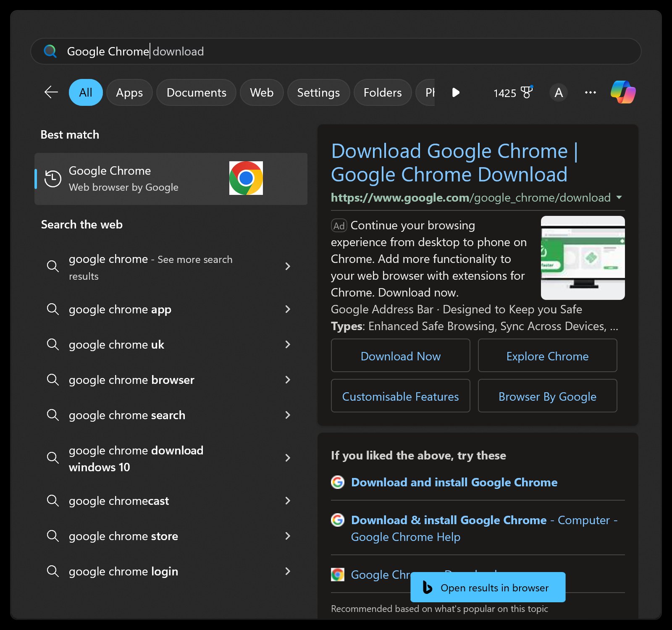Click the Google G icon beside Download & install
672x630 pixels.
[338, 520]
